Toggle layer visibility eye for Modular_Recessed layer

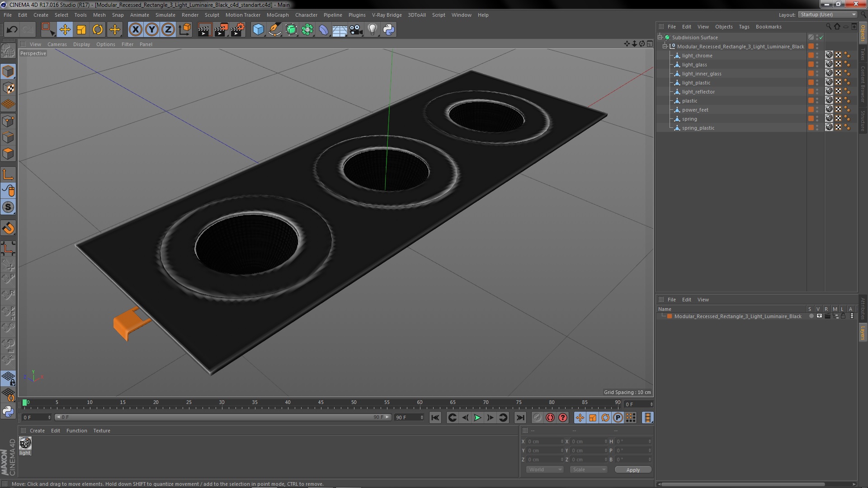819,316
